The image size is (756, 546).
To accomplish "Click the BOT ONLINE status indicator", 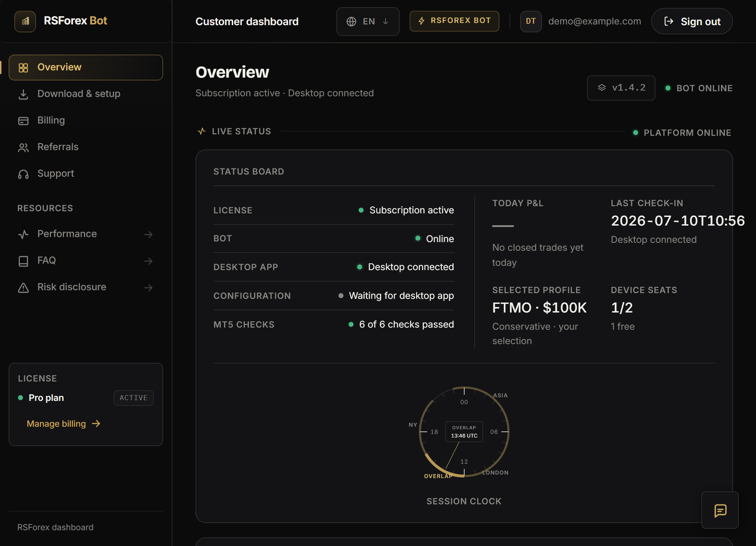I will pos(699,88).
